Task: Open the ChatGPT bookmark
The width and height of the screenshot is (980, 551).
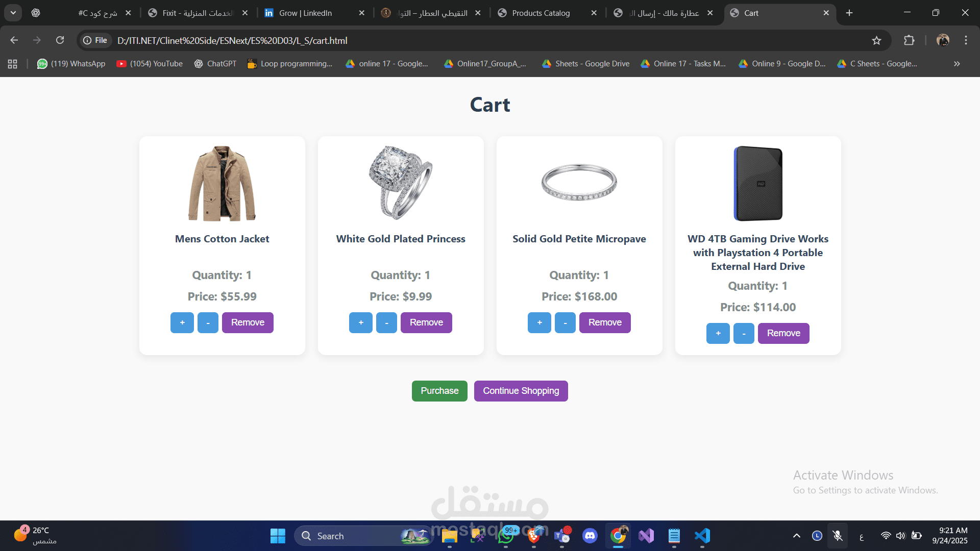Action: click(x=215, y=64)
